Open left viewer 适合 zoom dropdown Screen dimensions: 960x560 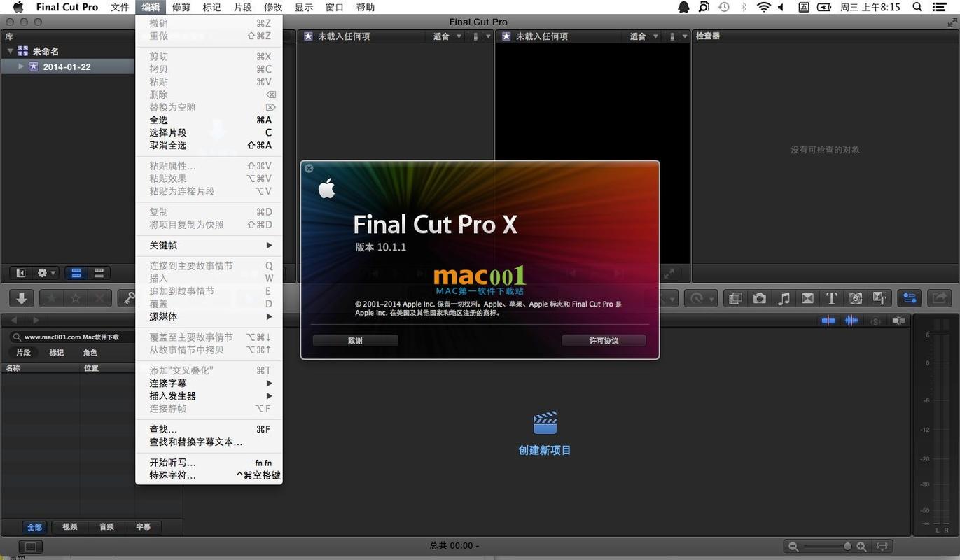(x=447, y=36)
